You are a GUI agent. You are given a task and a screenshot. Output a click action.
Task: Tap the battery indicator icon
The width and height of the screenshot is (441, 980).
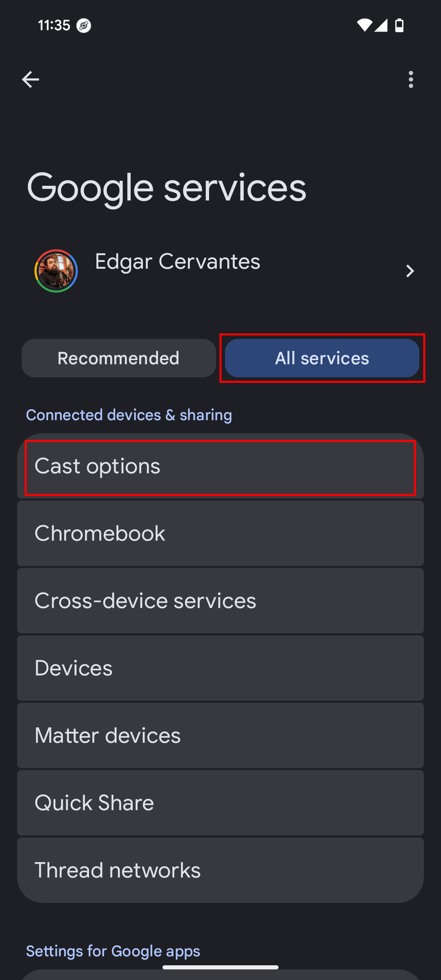click(398, 25)
